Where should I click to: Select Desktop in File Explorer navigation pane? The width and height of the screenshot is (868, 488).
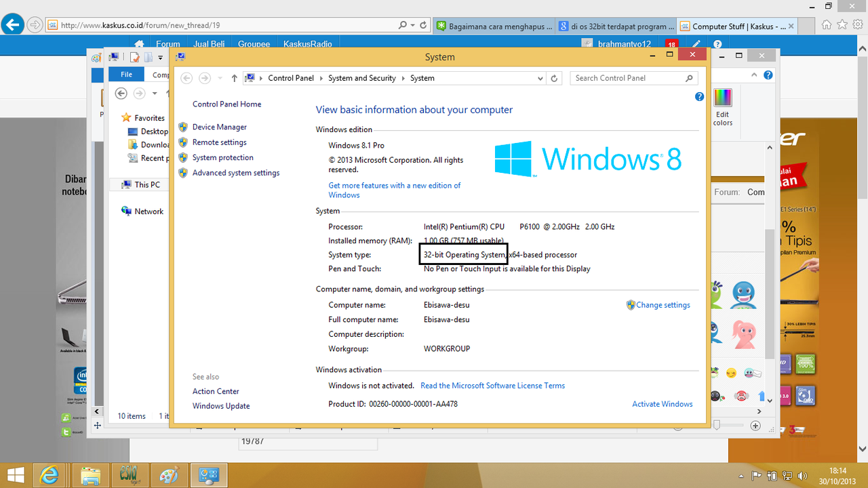pos(155,131)
